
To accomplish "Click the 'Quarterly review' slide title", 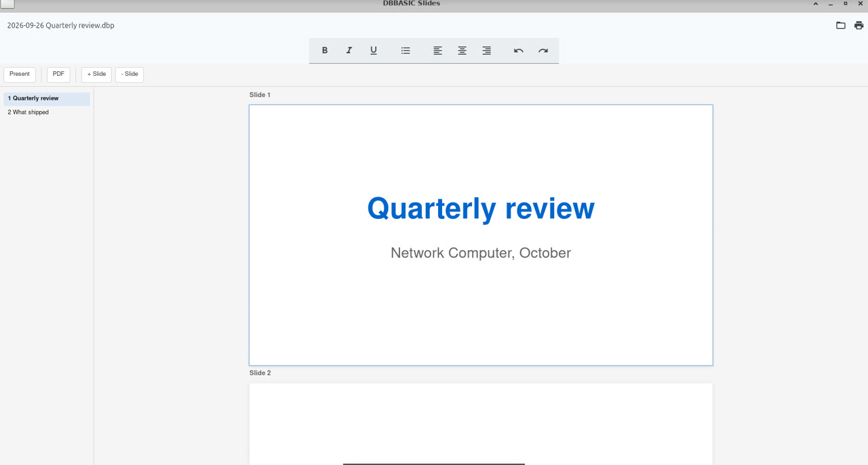I will click(x=481, y=208).
